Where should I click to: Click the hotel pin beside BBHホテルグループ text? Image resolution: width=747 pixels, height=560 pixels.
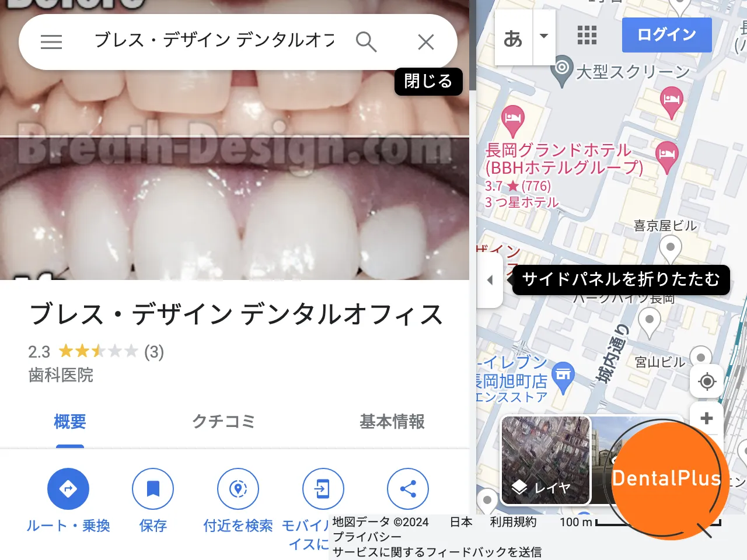667,156
